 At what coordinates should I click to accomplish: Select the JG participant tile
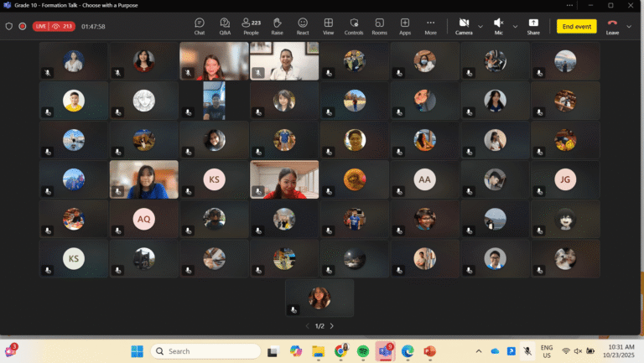click(565, 179)
